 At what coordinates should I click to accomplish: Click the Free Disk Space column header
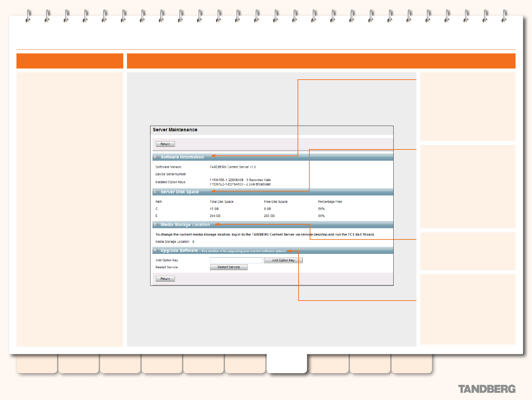(x=276, y=202)
